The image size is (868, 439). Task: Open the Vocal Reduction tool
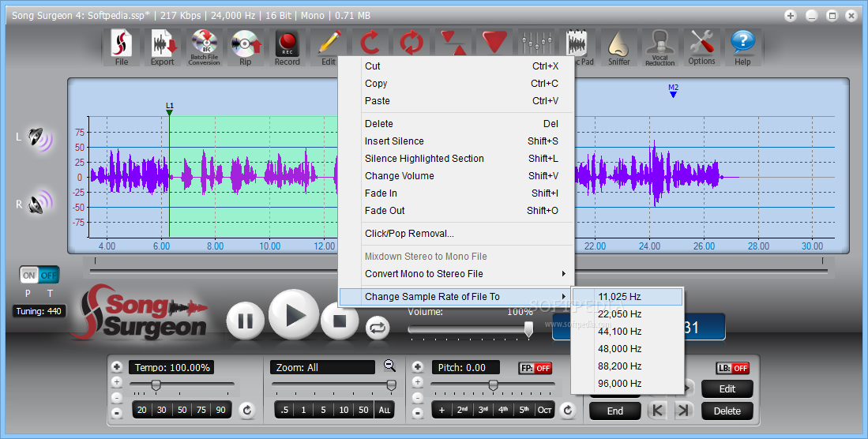(659, 47)
